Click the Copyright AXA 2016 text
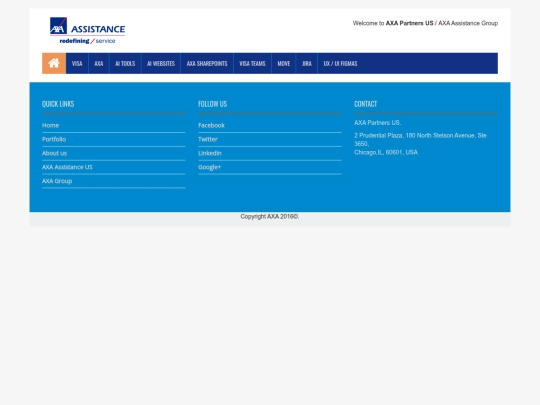Image resolution: width=540 pixels, height=405 pixels. click(270, 216)
